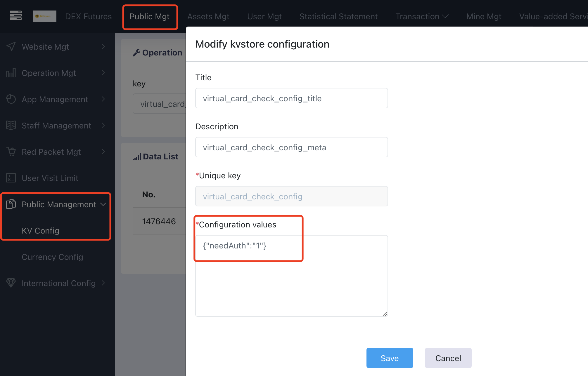Click the Red Packet Mgt cart icon

[x=11, y=152]
